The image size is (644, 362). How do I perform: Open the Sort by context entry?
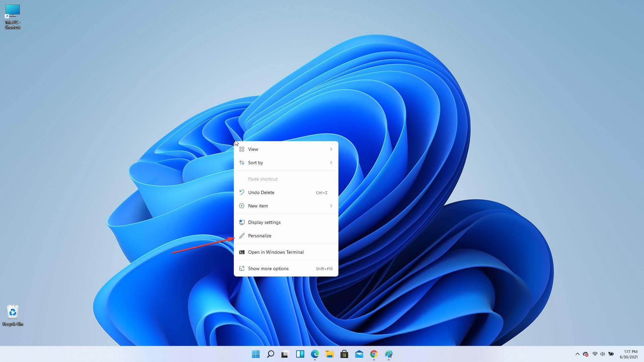click(286, 163)
